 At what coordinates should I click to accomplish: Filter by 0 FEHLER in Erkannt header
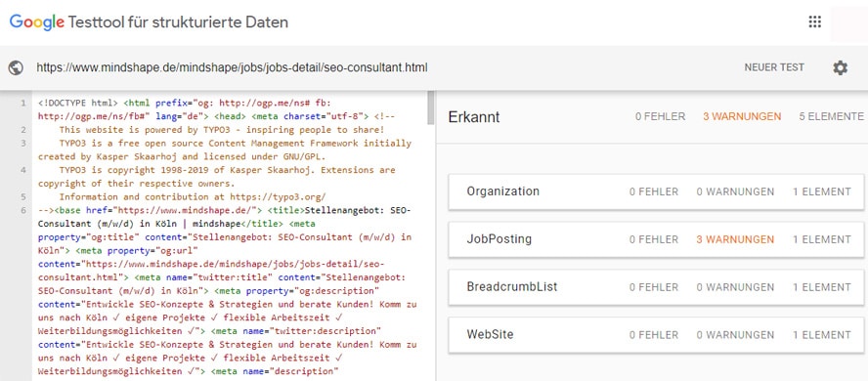click(x=661, y=116)
